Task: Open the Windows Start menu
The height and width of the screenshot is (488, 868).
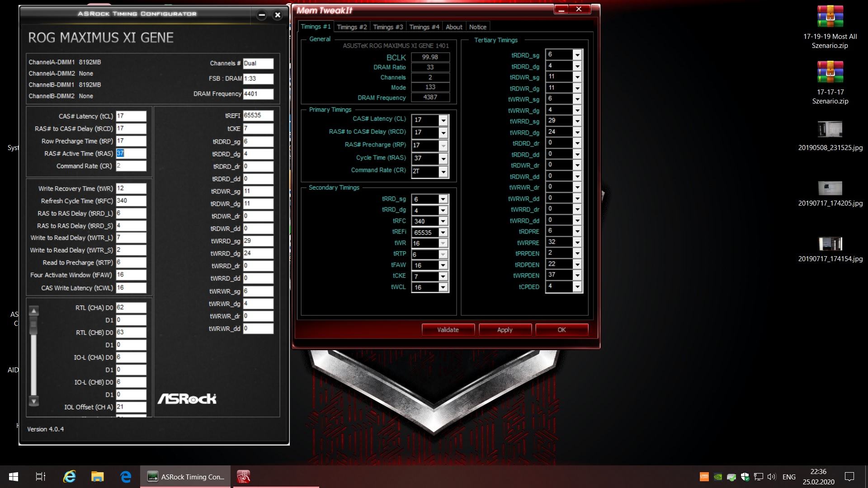Action: tap(14, 477)
